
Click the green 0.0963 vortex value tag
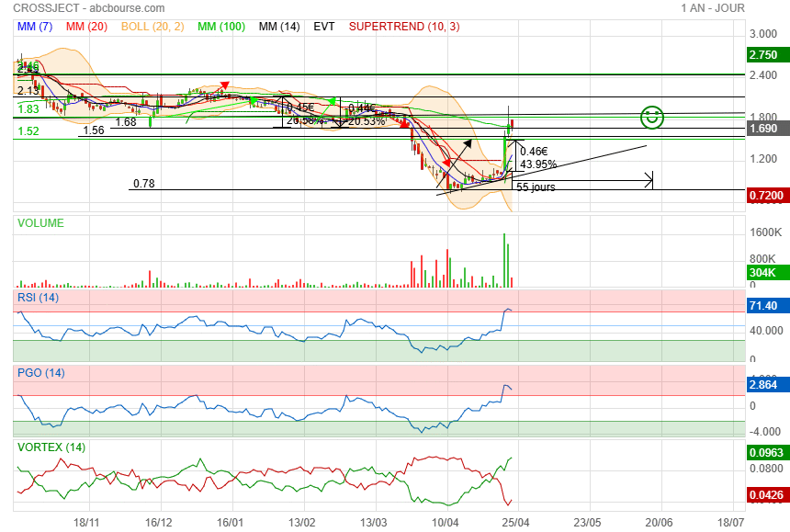click(768, 452)
